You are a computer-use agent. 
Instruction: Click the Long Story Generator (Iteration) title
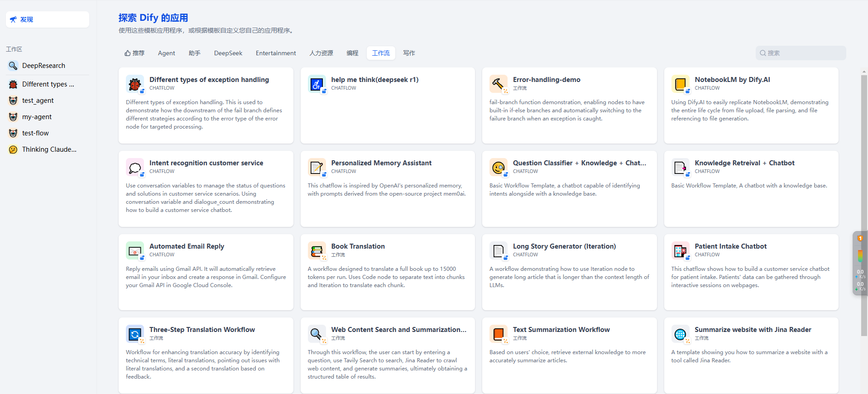[x=564, y=246]
